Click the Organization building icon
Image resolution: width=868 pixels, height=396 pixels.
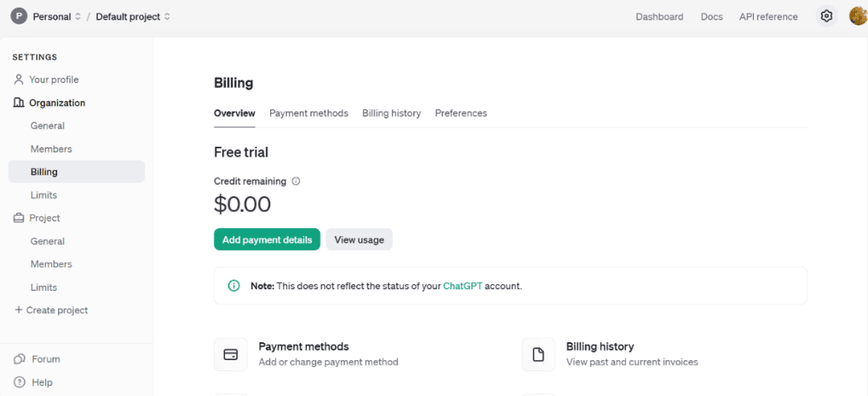[19, 102]
